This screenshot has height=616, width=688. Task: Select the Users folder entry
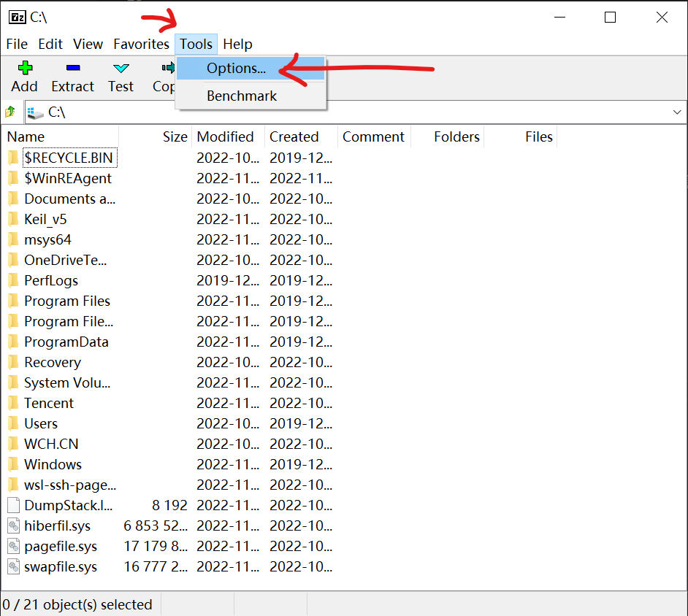[41, 423]
